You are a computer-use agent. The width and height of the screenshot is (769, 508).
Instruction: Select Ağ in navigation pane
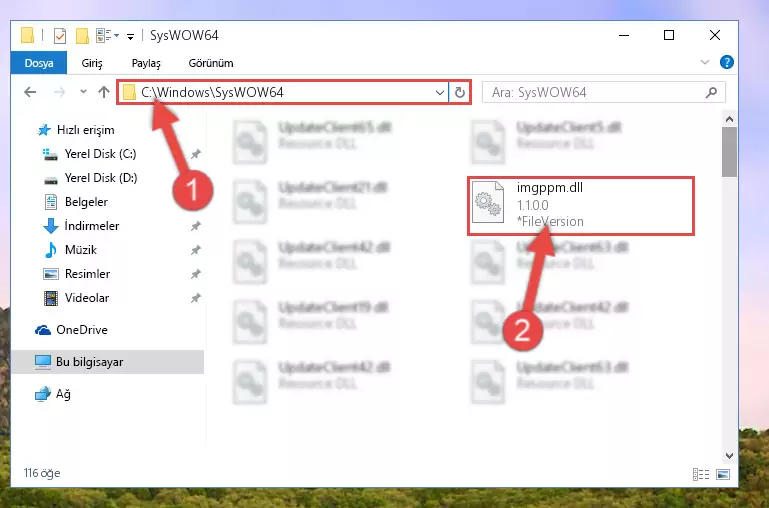click(x=63, y=394)
